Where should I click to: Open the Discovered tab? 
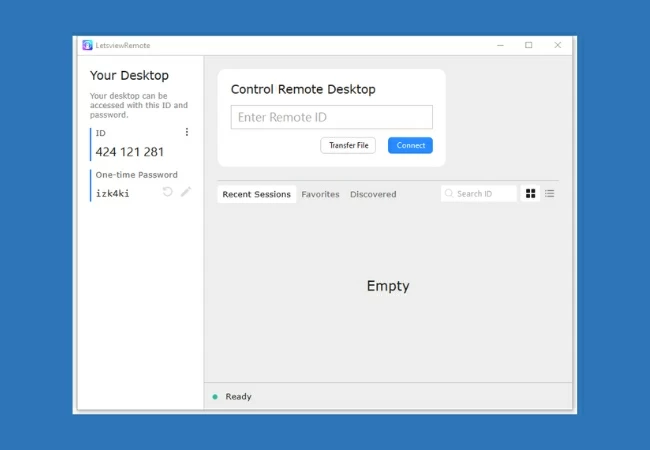click(373, 194)
